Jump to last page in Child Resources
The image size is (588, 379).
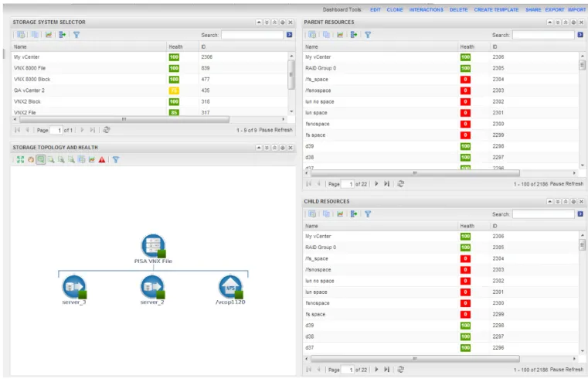tap(386, 370)
